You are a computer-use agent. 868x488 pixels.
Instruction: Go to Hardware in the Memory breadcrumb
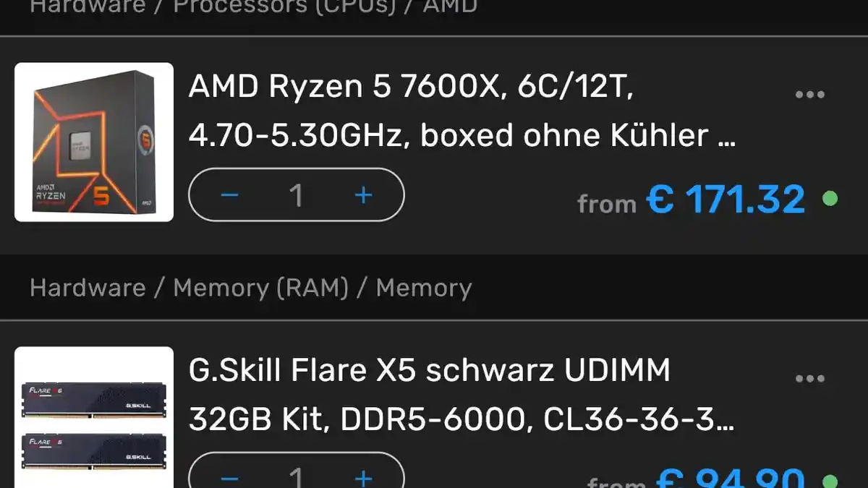coord(88,288)
